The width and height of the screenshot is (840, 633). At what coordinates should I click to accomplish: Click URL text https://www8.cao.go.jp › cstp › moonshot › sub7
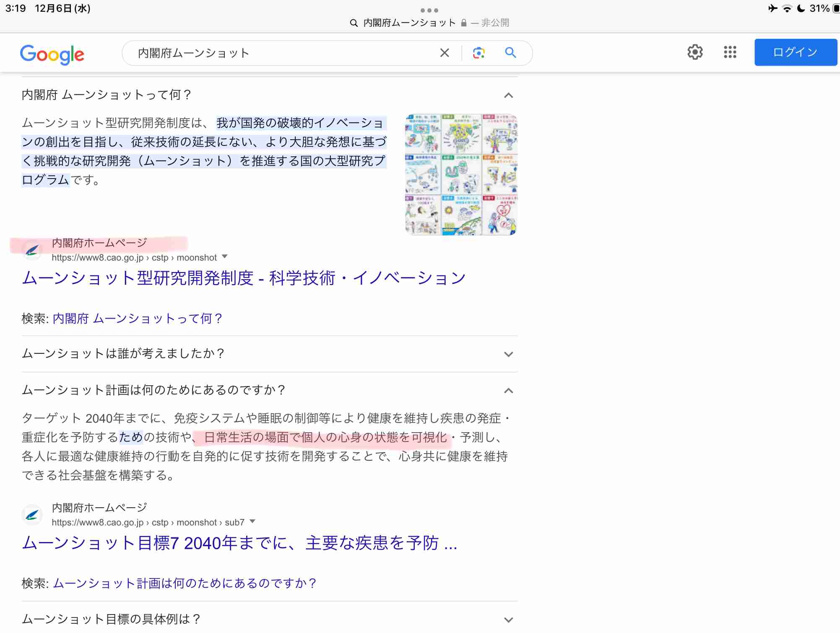tap(148, 522)
